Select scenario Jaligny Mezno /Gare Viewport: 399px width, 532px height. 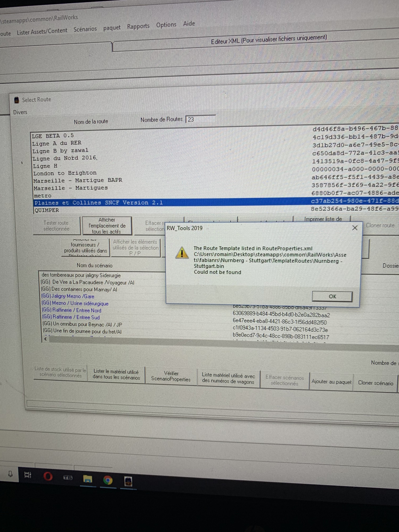click(x=68, y=296)
